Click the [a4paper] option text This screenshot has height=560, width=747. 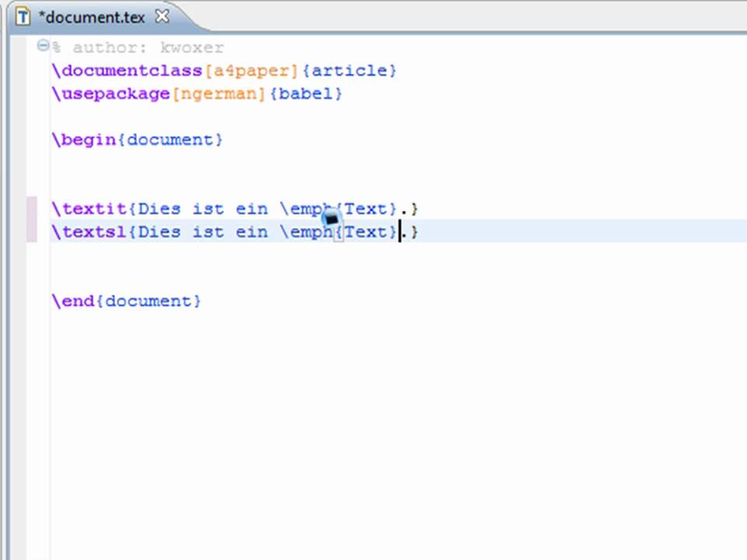click(x=251, y=71)
